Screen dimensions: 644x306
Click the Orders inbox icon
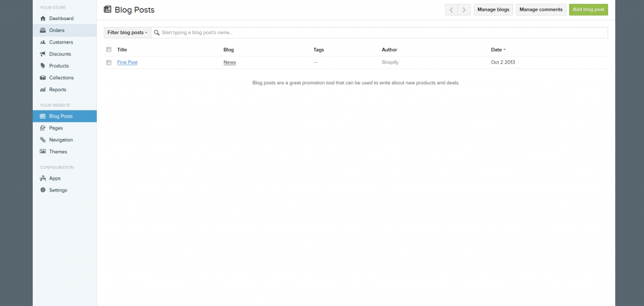click(43, 30)
